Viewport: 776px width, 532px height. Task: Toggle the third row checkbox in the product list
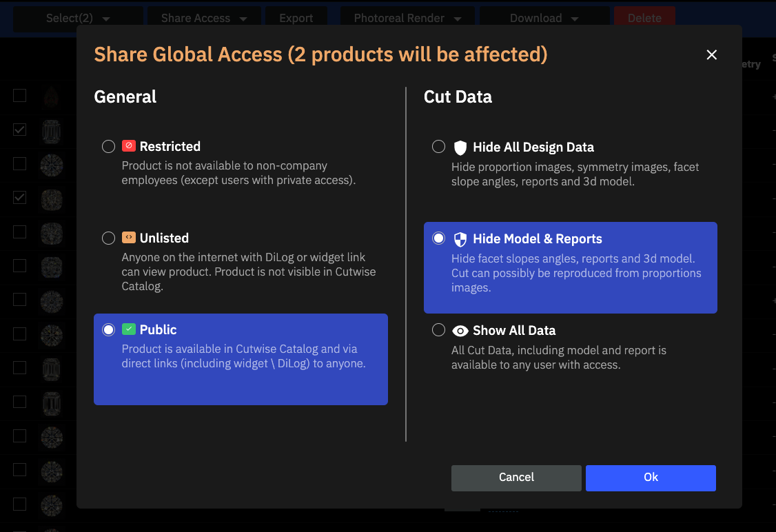19,164
